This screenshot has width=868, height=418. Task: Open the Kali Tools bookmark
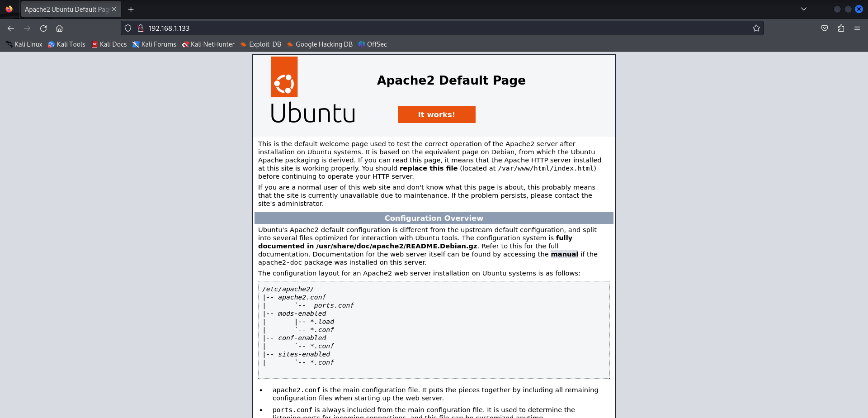coord(66,44)
